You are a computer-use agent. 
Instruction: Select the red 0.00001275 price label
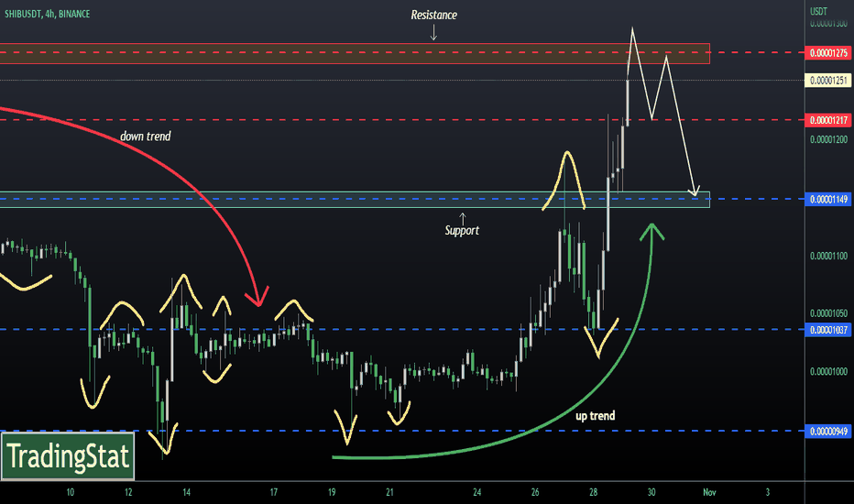[828, 53]
